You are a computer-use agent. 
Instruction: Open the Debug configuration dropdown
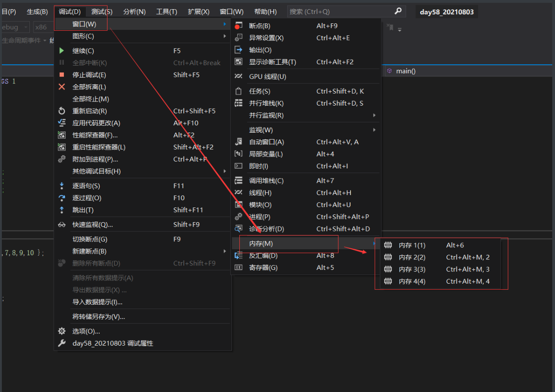click(15, 27)
